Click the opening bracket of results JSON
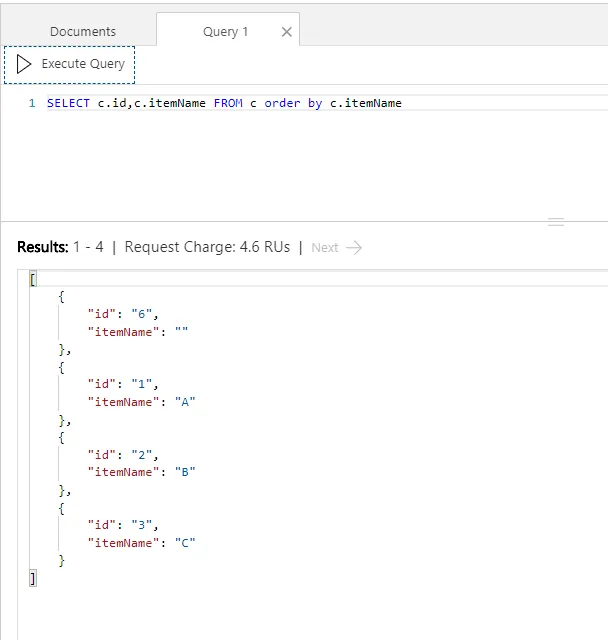Viewport: 608px width, 640px height. pyautogui.click(x=33, y=279)
